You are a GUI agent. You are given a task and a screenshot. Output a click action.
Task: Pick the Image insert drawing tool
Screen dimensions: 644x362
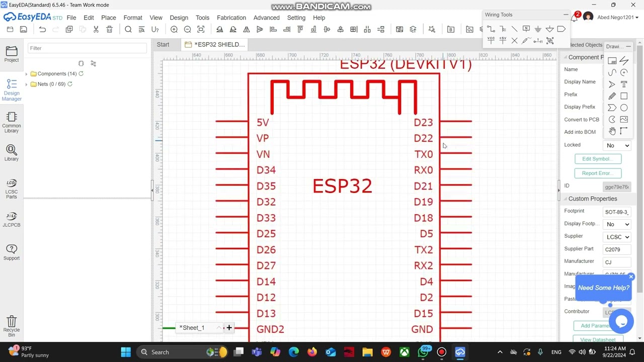[x=624, y=119]
